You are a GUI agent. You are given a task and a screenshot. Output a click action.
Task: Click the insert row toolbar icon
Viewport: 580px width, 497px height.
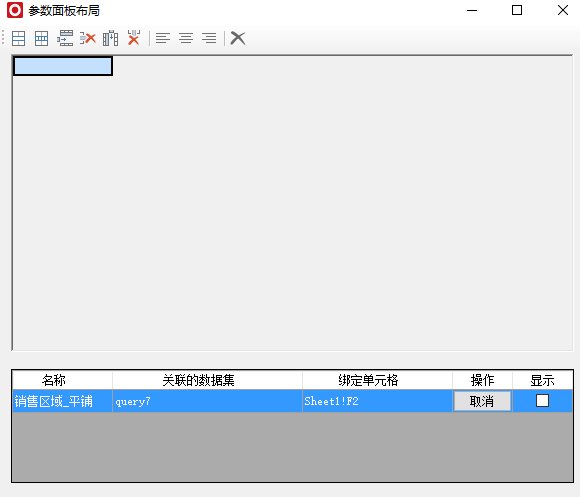tap(65, 38)
